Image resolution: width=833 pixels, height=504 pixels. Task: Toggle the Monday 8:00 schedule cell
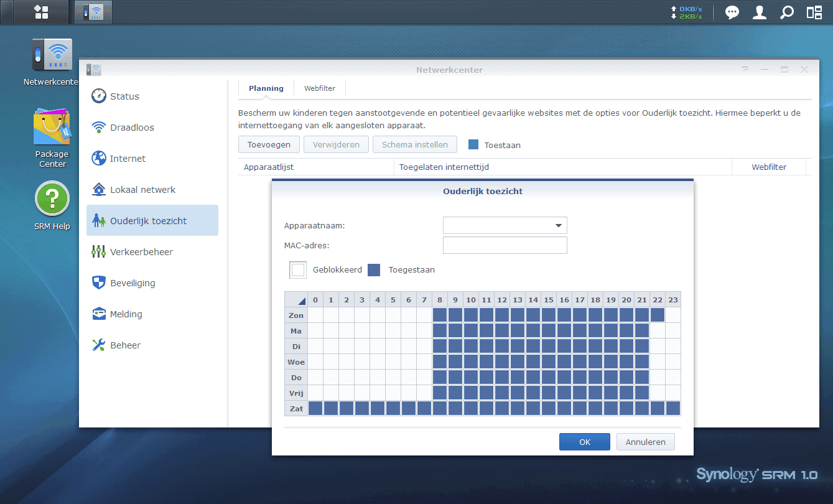click(440, 331)
